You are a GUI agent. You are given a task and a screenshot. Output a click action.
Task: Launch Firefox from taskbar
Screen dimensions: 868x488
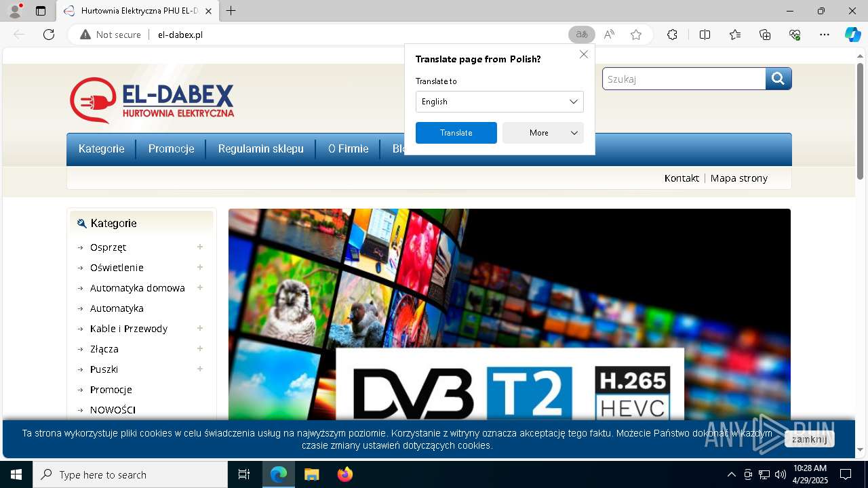pos(344,474)
